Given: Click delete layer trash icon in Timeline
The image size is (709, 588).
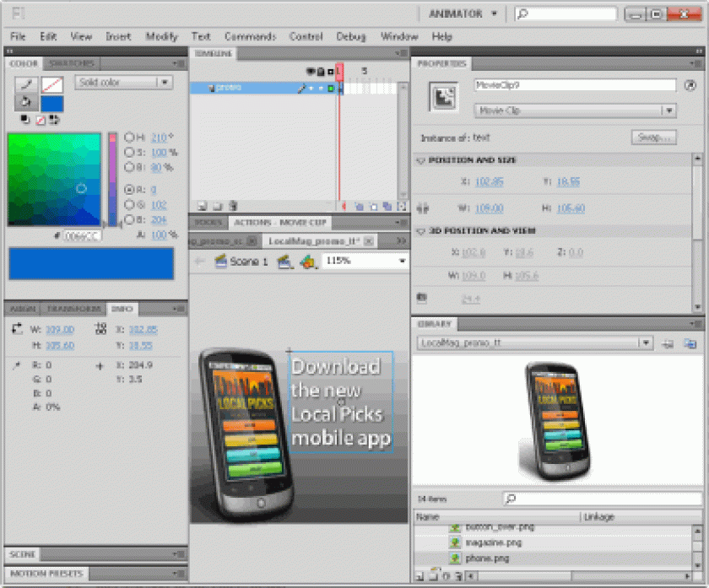Looking at the screenshot, I should coord(233,206).
